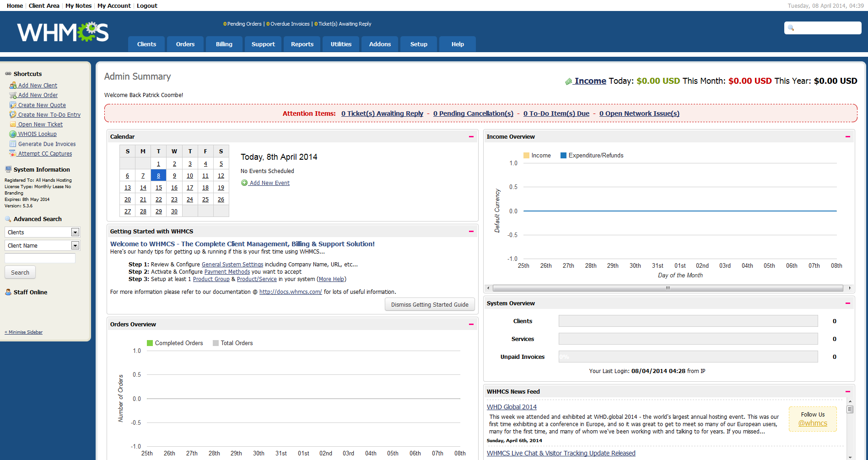Screen dimensions: 868x460
Task: Open General System Settings link
Action: pyautogui.click(x=232, y=265)
